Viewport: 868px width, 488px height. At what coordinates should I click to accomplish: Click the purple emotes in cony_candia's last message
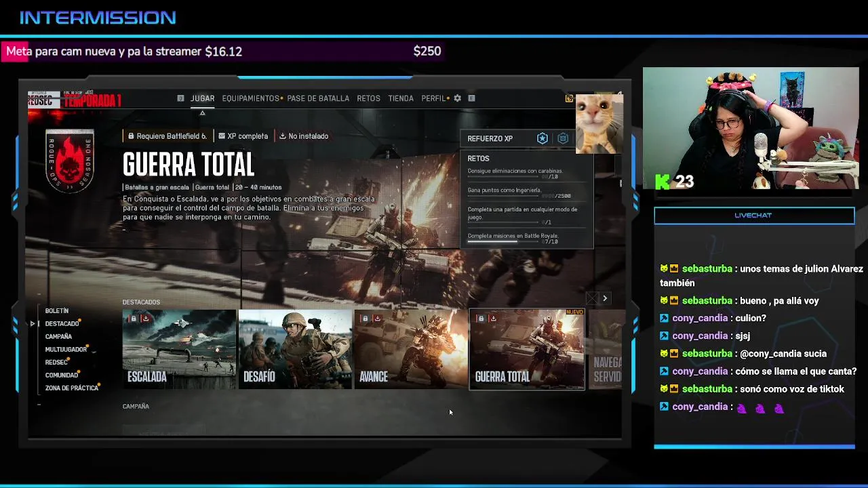pyautogui.click(x=760, y=408)
